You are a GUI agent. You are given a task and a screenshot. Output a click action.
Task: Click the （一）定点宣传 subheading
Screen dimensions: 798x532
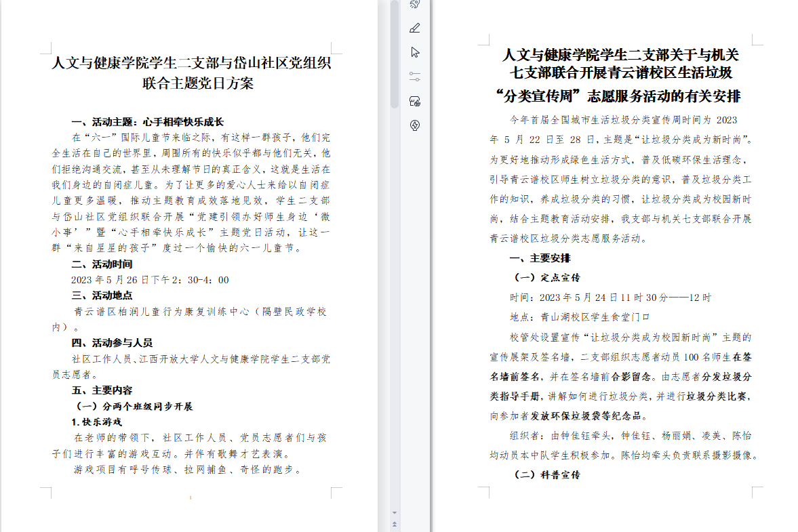point(547,278)
